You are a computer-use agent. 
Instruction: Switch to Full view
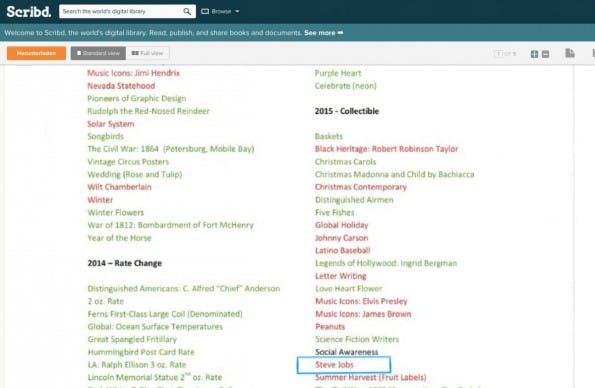pyautogui.click(x=147, y=53)
